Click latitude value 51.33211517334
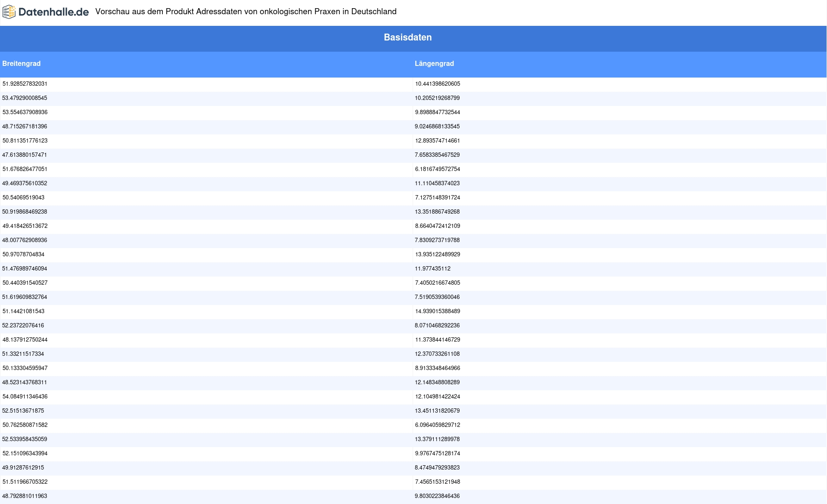 coord(23,354)
